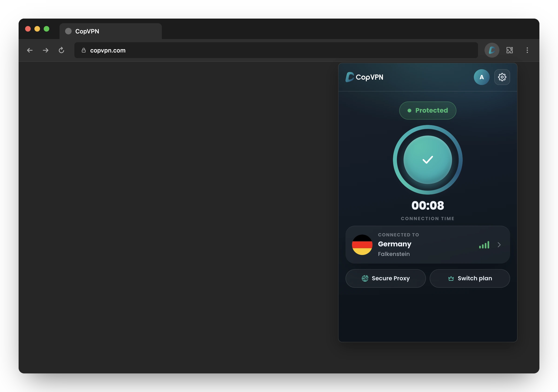The width and height of the screenshot is (558, 392).
Task: Select the CopVPN browser tab
Action: point(111,31)
